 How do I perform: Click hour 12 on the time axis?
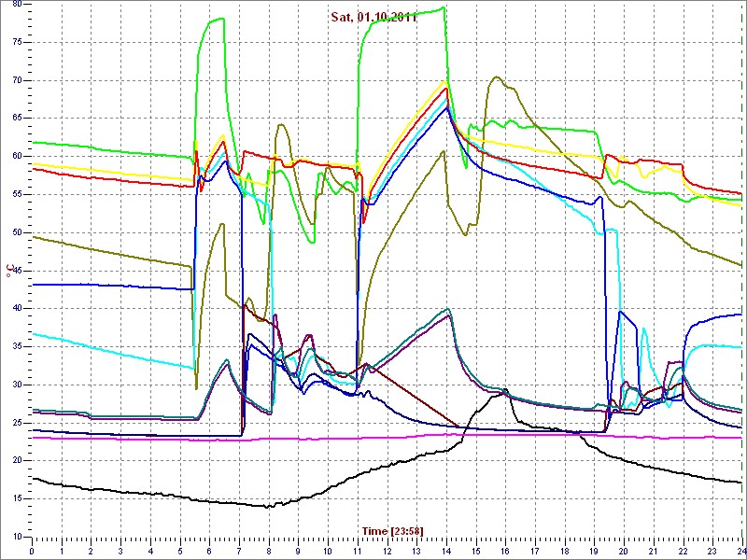387,551
